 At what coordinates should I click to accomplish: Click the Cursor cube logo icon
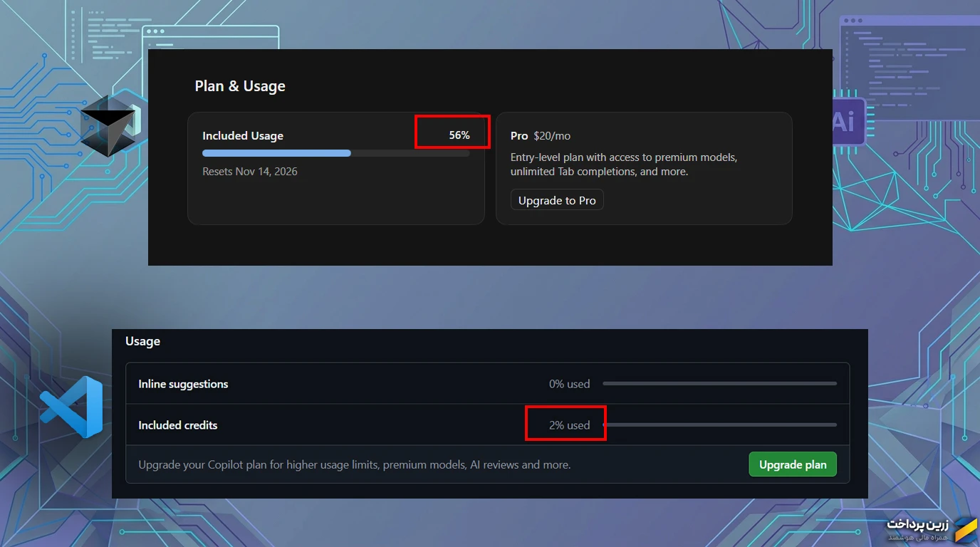click(108, 126)
